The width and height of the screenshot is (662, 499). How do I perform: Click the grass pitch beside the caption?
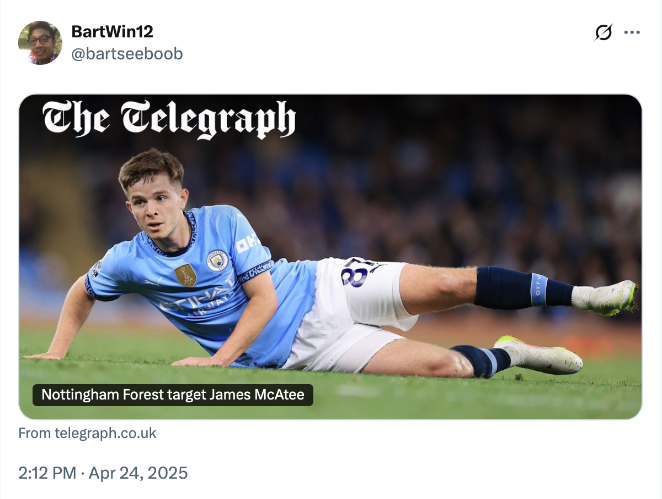click(450, 395)
